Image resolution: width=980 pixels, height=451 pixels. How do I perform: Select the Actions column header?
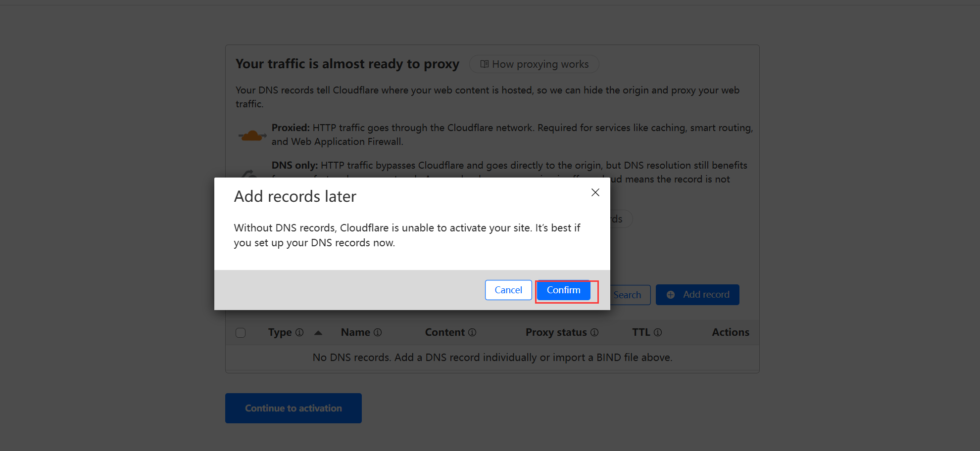[x=730, y=332]
